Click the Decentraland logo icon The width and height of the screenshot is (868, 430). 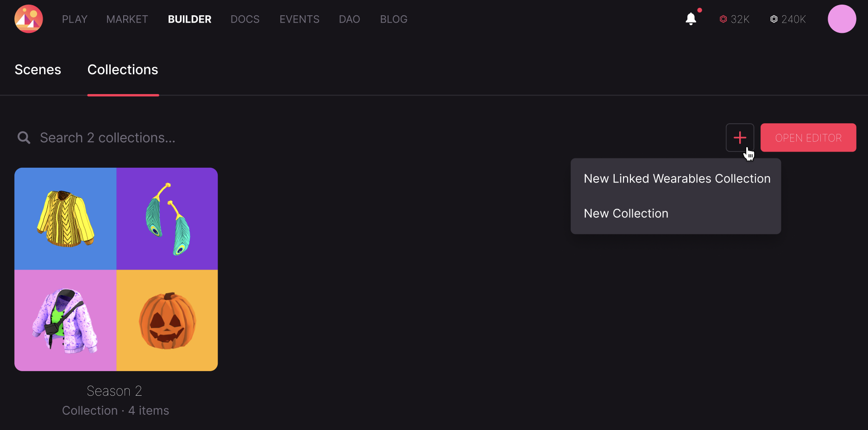coord(29,19)
